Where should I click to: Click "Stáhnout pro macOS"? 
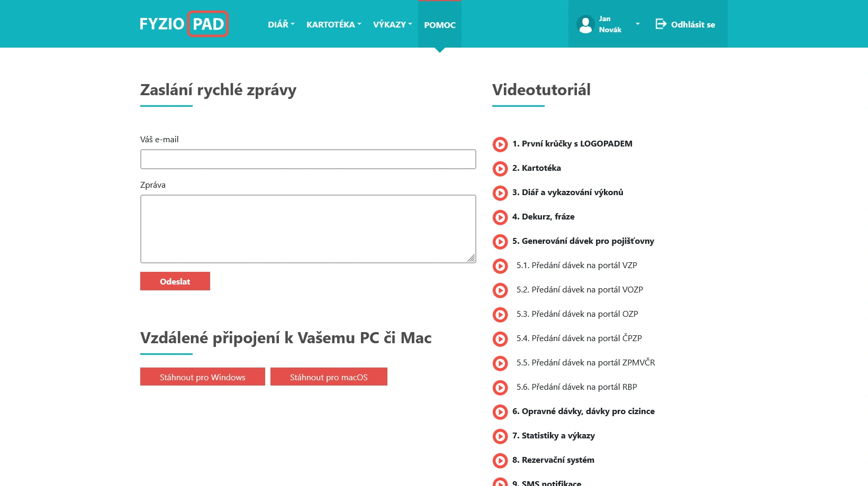[x=329, y=377]
